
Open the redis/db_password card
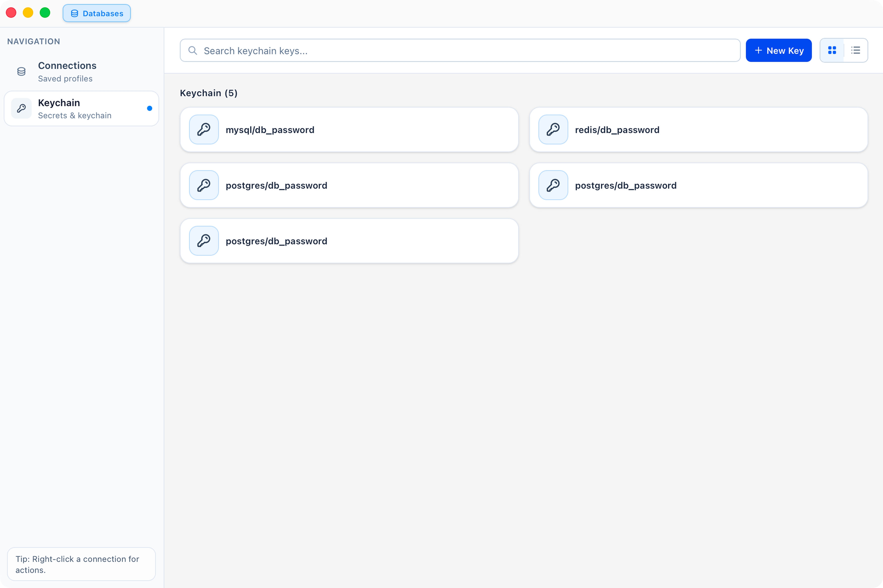click(698, 130)
